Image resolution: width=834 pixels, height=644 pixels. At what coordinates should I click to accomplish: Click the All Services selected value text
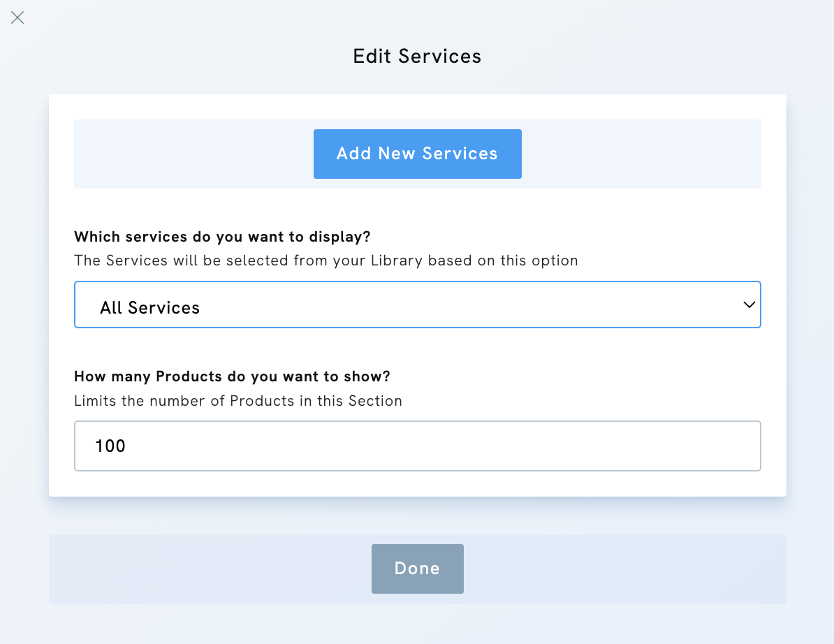(149, 306)
